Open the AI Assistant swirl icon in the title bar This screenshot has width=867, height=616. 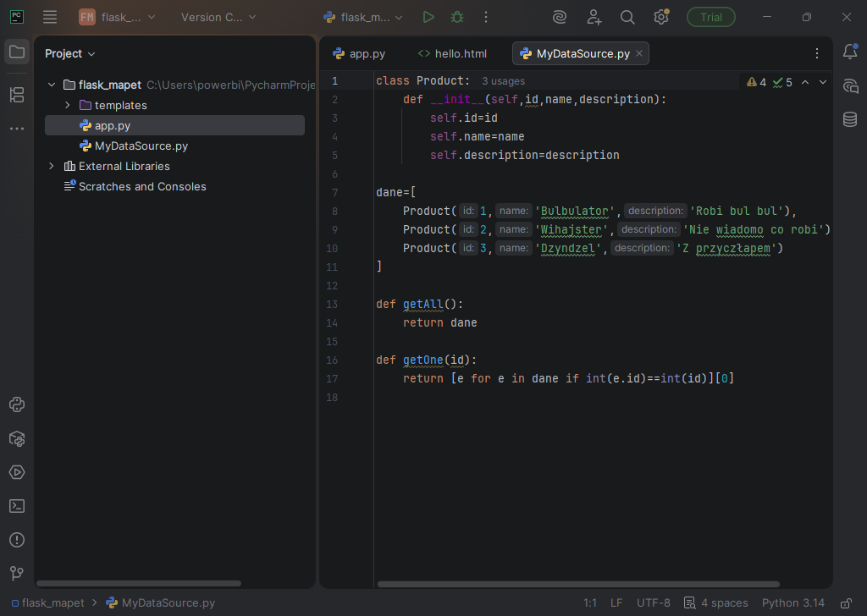tap(560, 17)
